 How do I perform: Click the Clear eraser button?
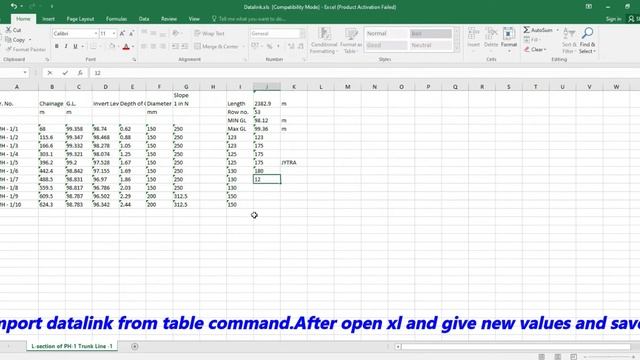click(535, 49)
